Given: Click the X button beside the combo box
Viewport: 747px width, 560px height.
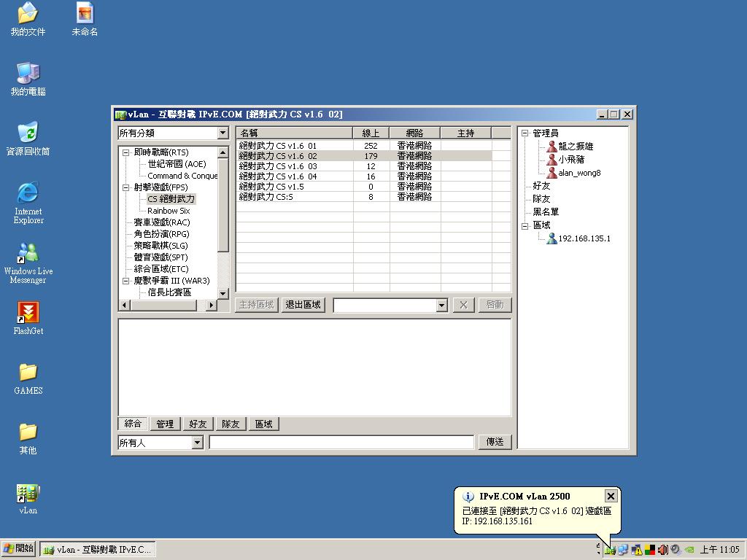Looking at the screenshot, I should point(463,305).
